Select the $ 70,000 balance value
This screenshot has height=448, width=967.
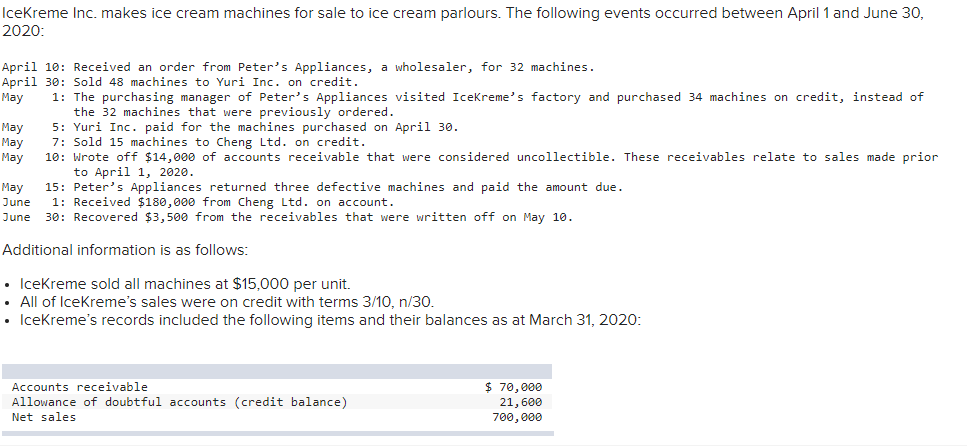[x=514, y=387]
